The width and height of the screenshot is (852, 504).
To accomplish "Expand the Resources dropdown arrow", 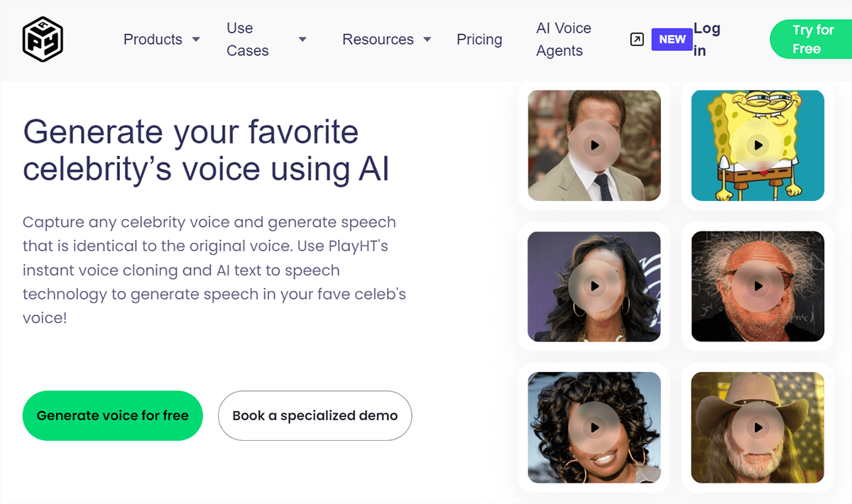I will pyautogui.click(x=427, y=40).
